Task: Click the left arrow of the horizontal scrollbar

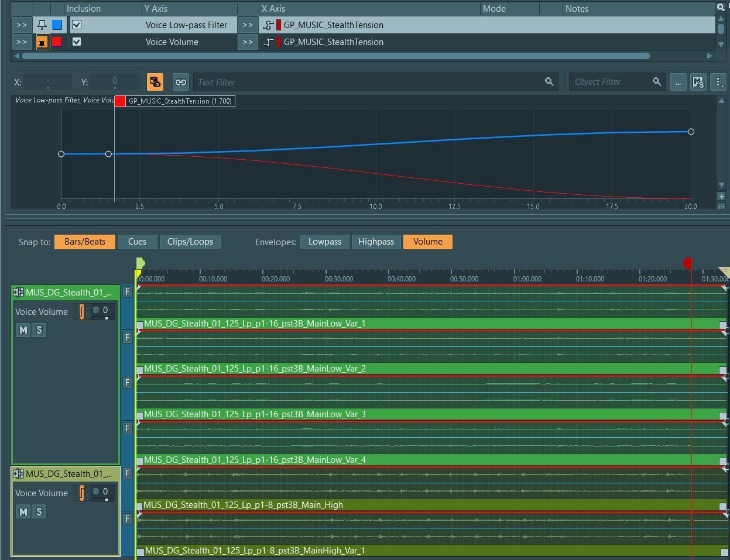Action: (16, 56)
